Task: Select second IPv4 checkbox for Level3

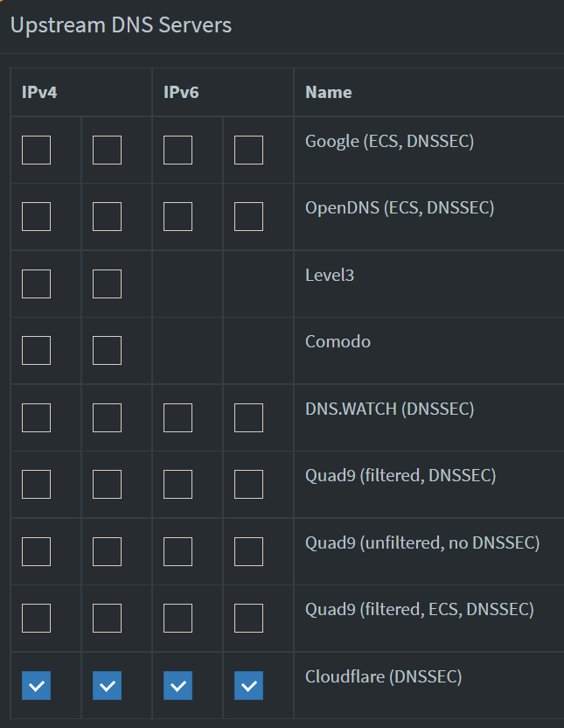Action: coord(107,283)
